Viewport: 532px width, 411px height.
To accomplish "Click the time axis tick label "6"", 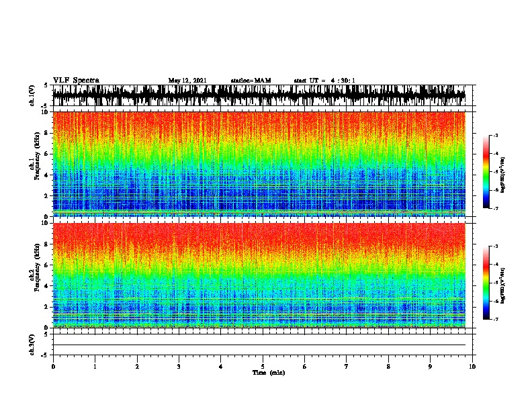I will point(304,367).
